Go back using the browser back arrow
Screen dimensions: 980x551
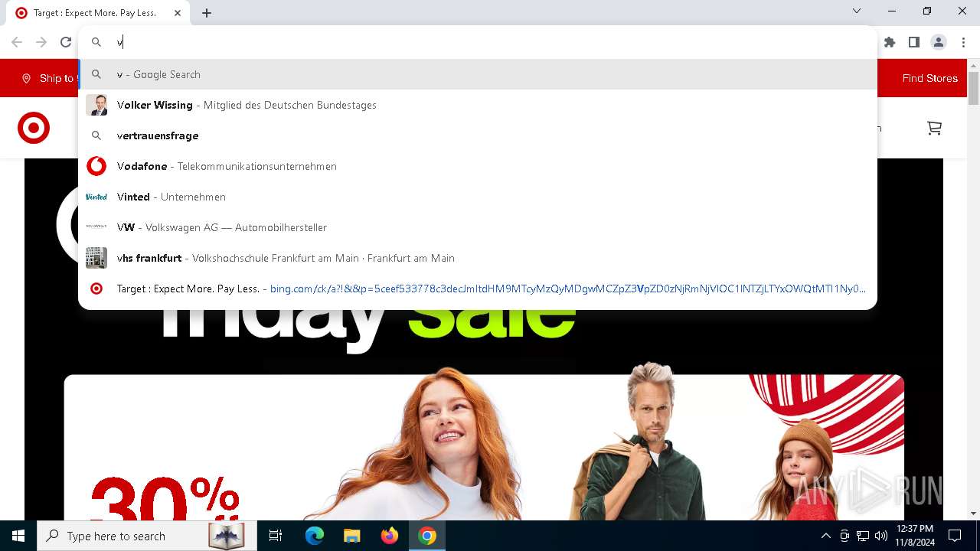(17, 42)
